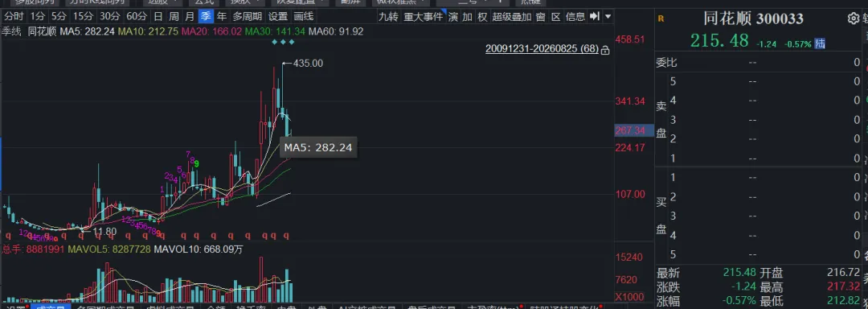Open the 画线 drawing tools
868x309 pixels.
(303, 16)
